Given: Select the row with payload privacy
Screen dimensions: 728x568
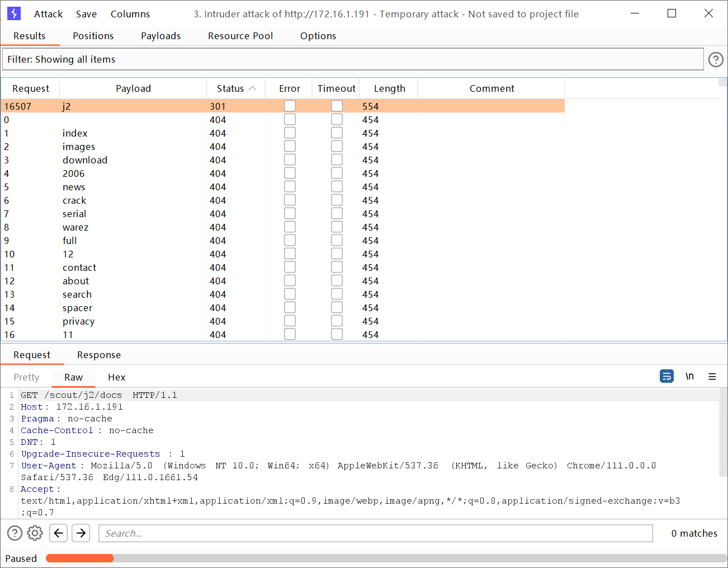Looking at the screenshot, I should [x=282, y=321].
